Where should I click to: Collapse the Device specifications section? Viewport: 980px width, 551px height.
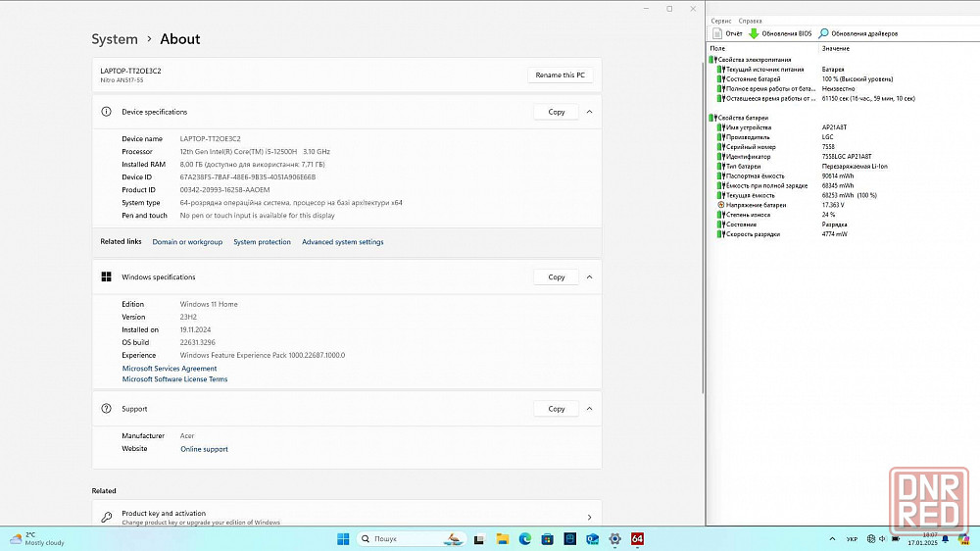(x=589, y=112)
